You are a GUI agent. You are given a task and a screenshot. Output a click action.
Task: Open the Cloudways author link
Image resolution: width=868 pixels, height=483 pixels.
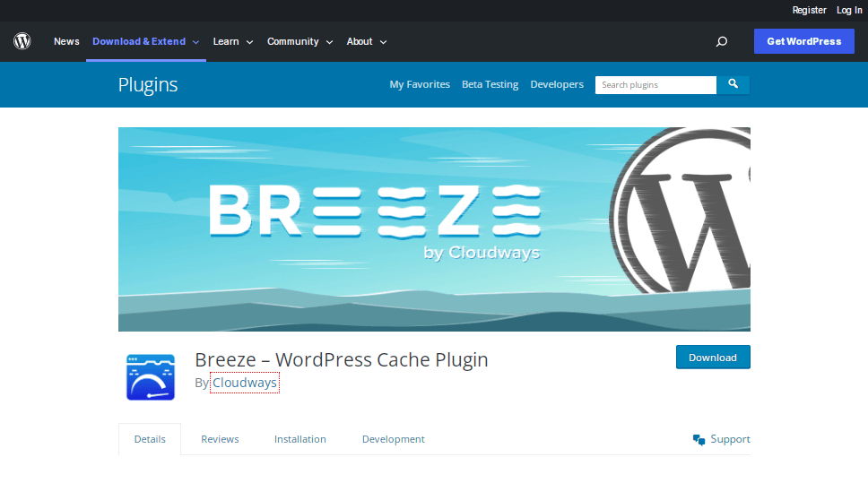coord(245,383)
